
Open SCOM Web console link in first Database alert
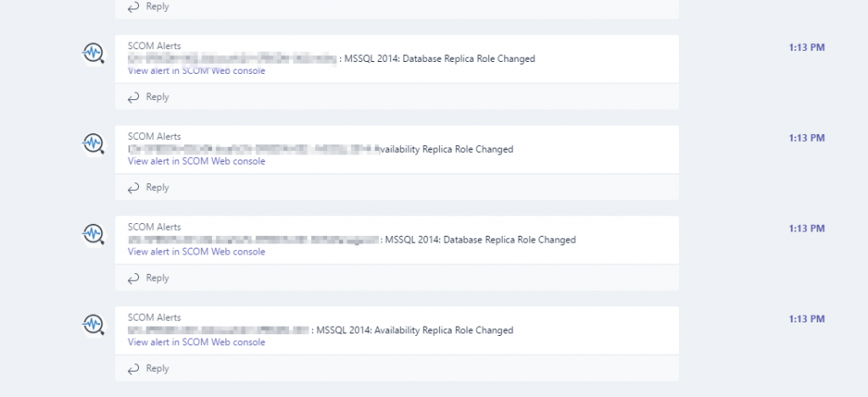tap(197, 71)
